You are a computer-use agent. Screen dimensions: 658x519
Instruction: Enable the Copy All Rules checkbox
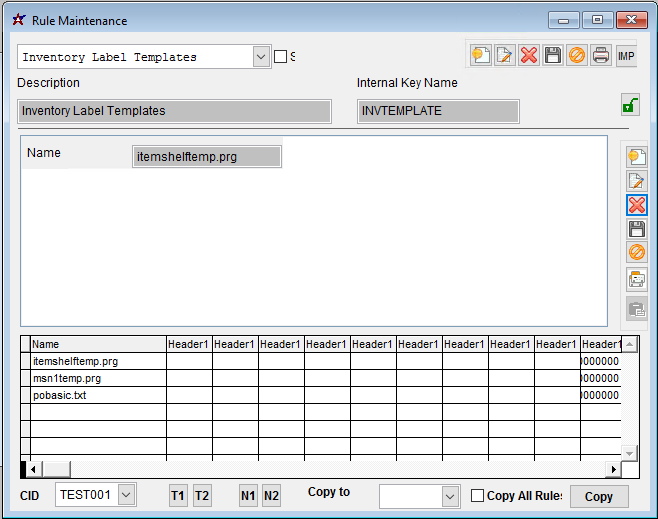click(x=478, y=496)
